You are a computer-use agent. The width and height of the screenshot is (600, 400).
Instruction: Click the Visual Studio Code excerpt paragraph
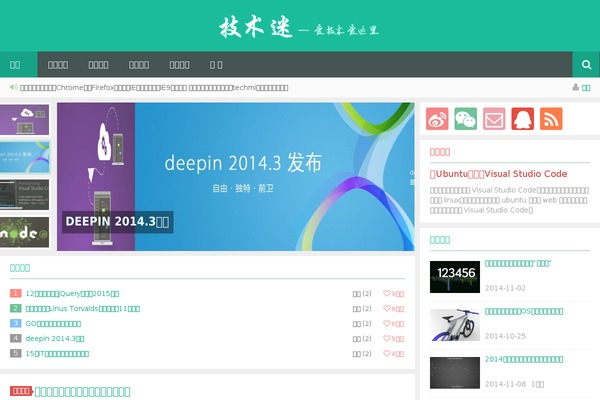[x=509, y=200]
